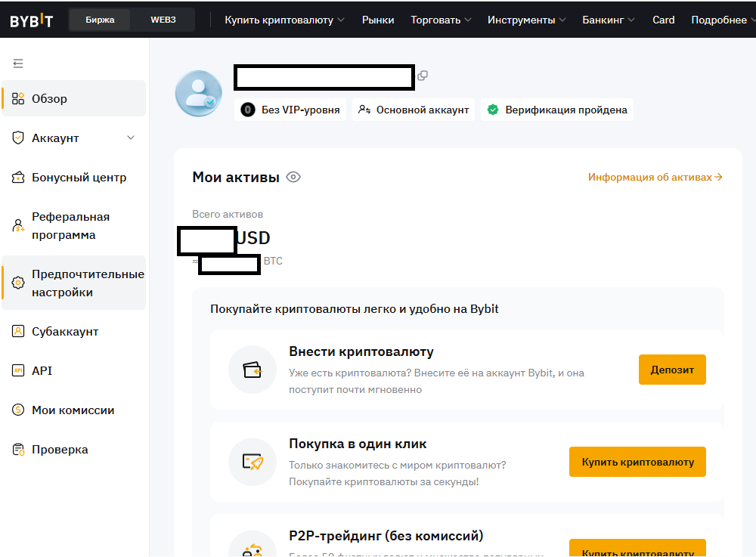Click the Всего активов label
The height and width of the screenshot is (557, 756).
point(228,214)
